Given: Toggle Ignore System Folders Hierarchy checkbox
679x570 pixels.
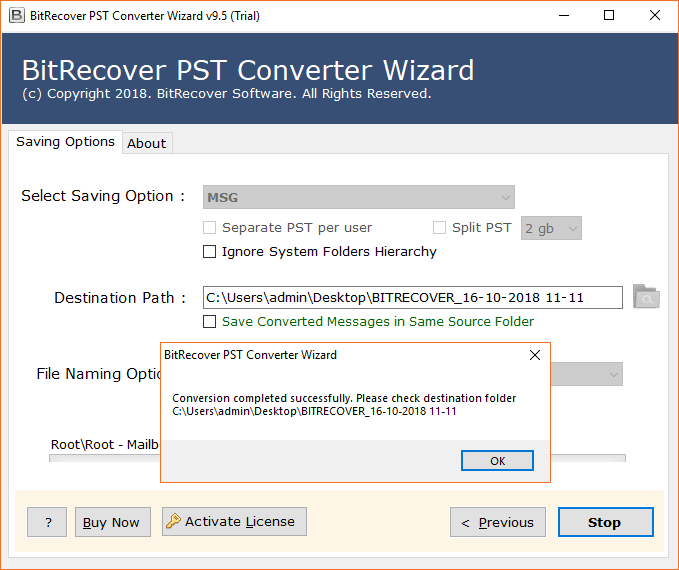Looking at the screenshot, I should tap(210, 252).
